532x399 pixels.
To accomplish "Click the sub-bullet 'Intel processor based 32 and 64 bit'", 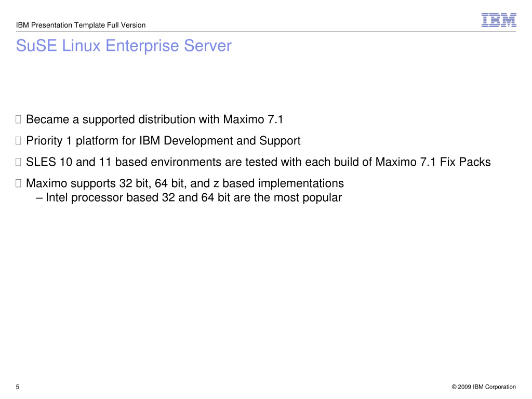I will pyautogui.click(x=189, y=197).
